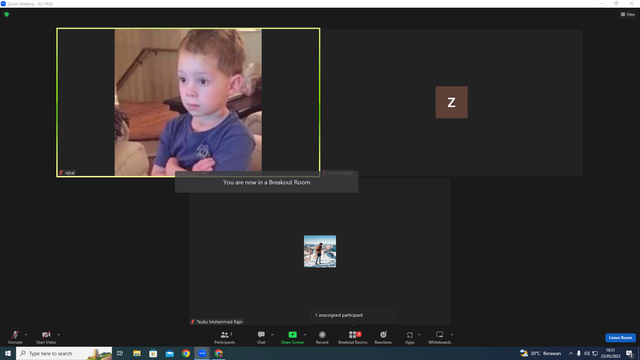Start Video in the meeting toolbar
Viewport: 640px width, 360px height.
click(x=46, y=337)
